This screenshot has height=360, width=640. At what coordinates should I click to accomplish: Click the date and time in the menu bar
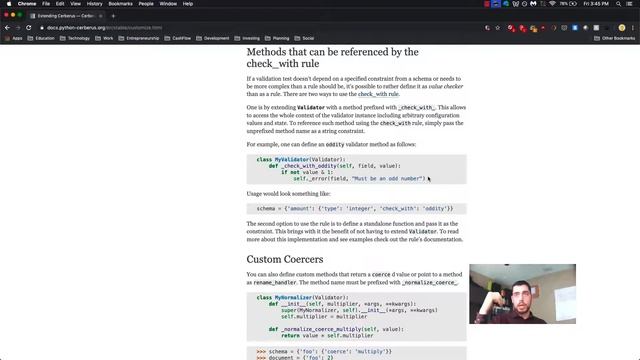[x=596, y=4]
